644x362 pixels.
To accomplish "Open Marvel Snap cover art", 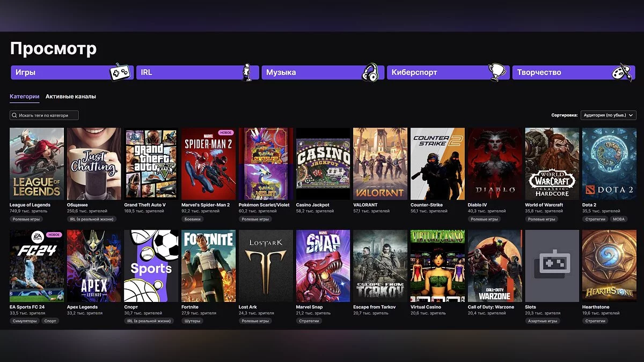I will click(323, 266).
